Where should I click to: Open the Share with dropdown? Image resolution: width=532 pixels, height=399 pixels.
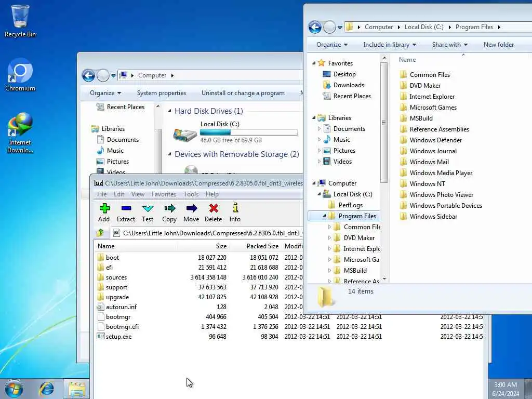tap(449, 45)
